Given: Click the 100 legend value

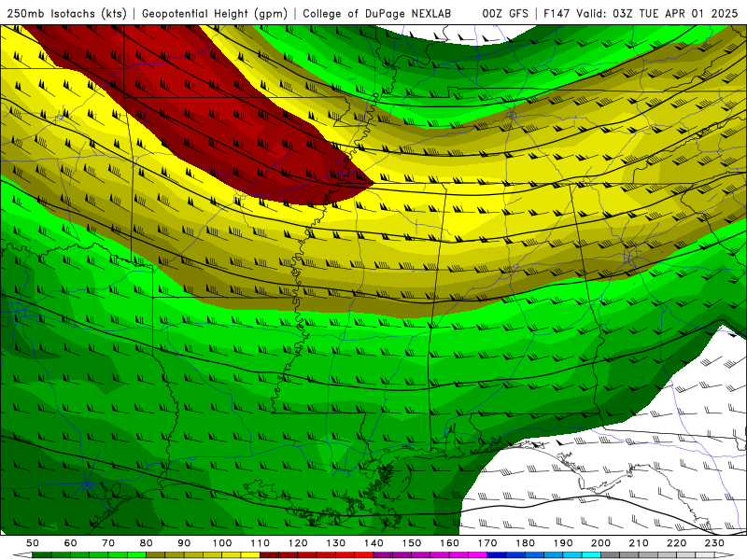Looking at the screenshot, I should click(222, 543).
